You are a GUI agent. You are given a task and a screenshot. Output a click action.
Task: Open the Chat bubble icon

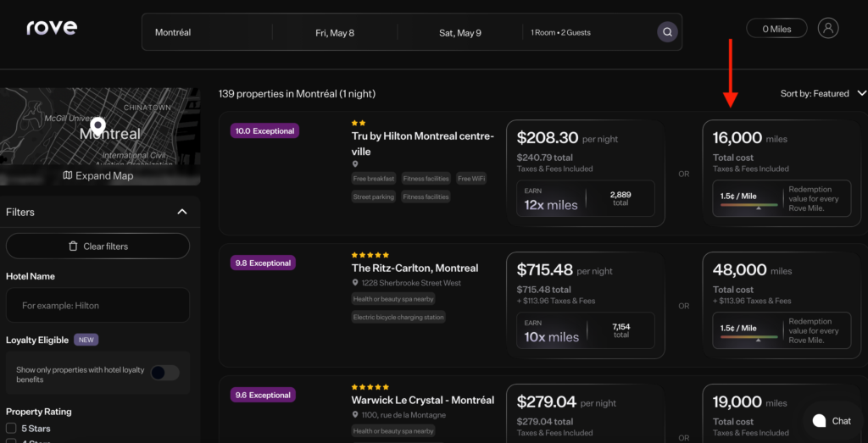tap(819, 421)
